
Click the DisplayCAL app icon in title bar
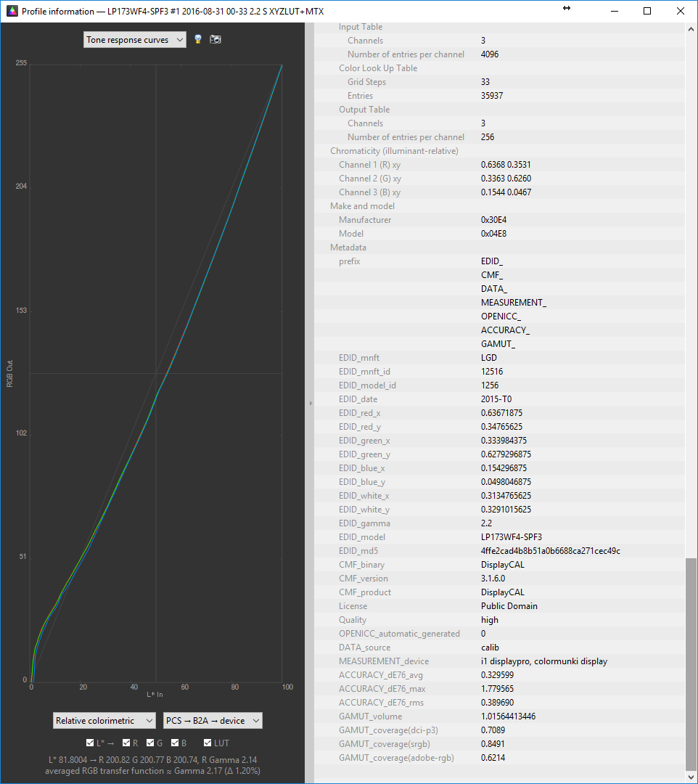point(12,11)
